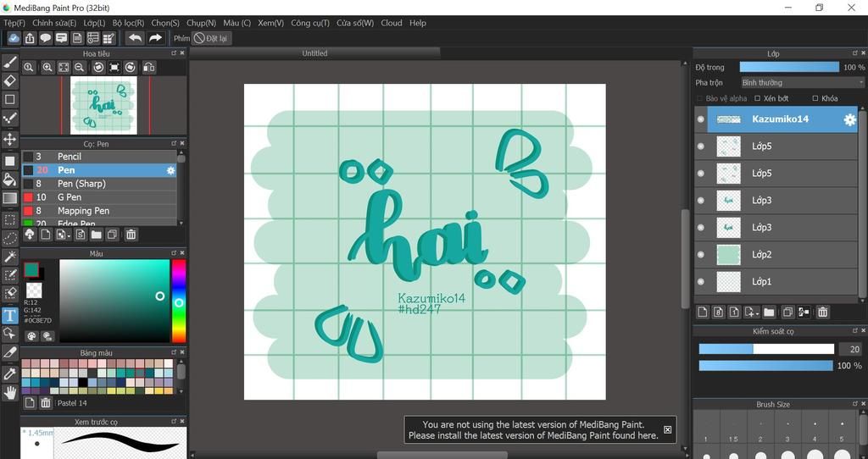Click the export share icon in toolbar
This screenshot has width=868, height=459.
point(30,37)
